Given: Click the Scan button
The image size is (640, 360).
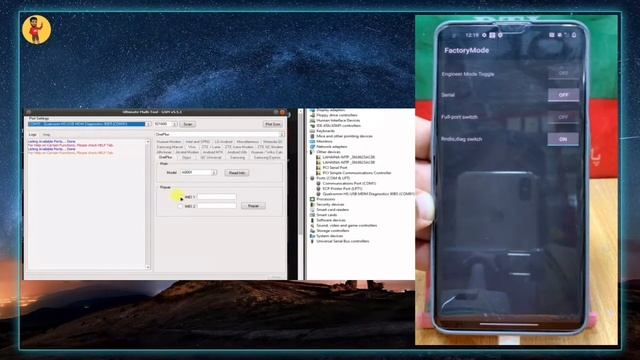Looking at the screenshot, I should (187, 124).
